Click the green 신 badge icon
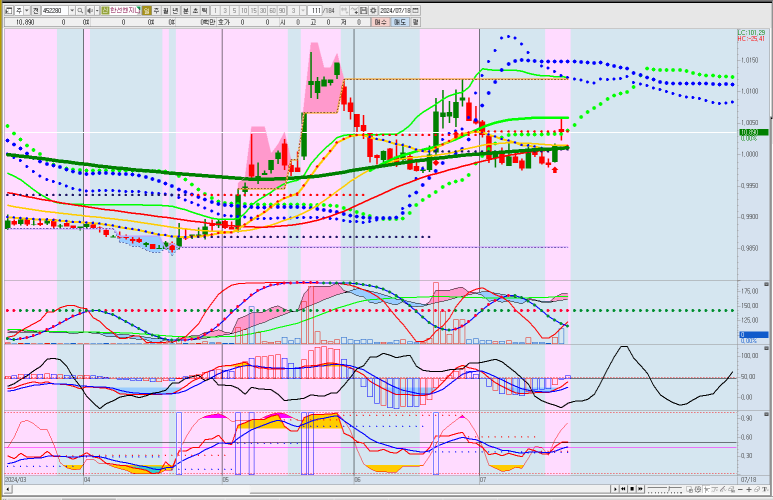773x500 pixels. click(x=105, y=10)
